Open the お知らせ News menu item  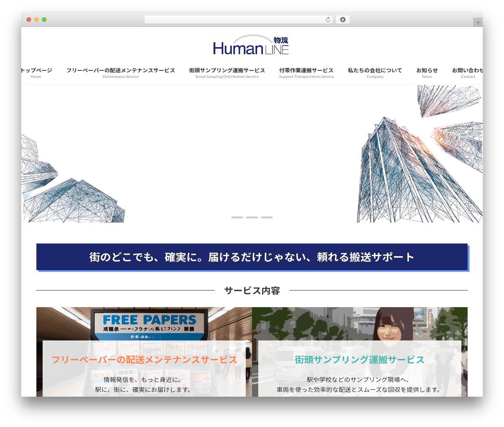(427, 73)
